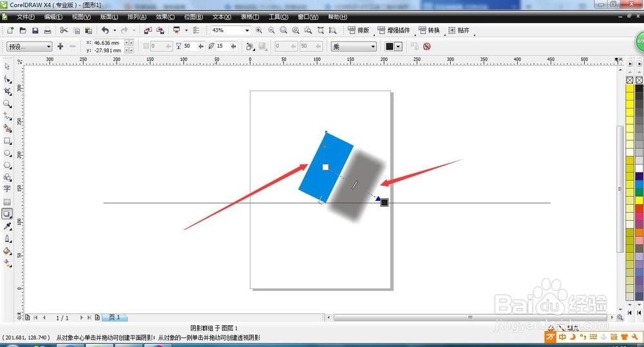Click the x offset field 46.636 mm
This screenshot has height=347, width=644.
(x=108, y=42)
